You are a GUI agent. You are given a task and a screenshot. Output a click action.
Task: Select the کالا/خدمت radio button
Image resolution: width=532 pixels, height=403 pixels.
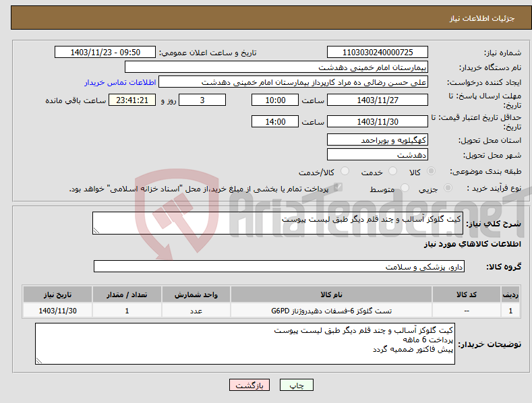345,171
